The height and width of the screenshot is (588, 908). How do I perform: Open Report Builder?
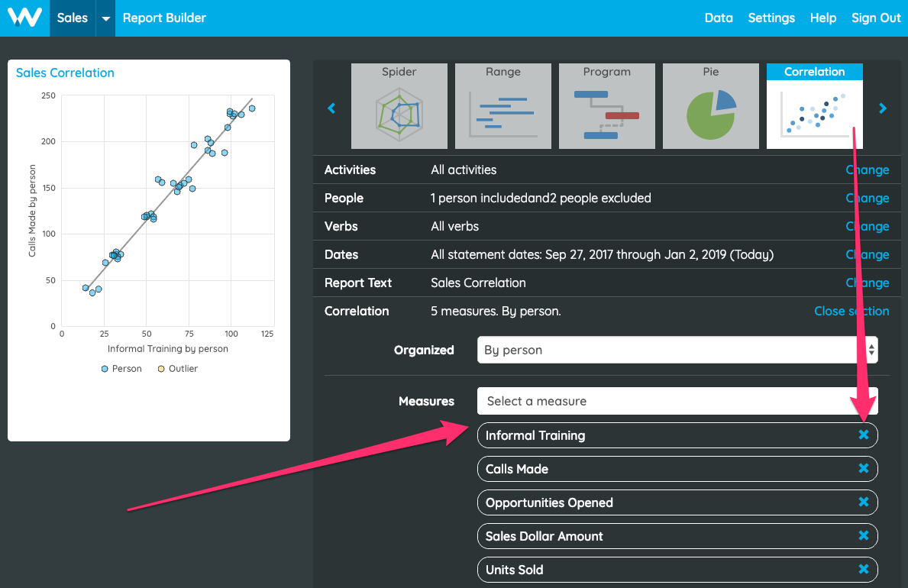tap(164, 18)
